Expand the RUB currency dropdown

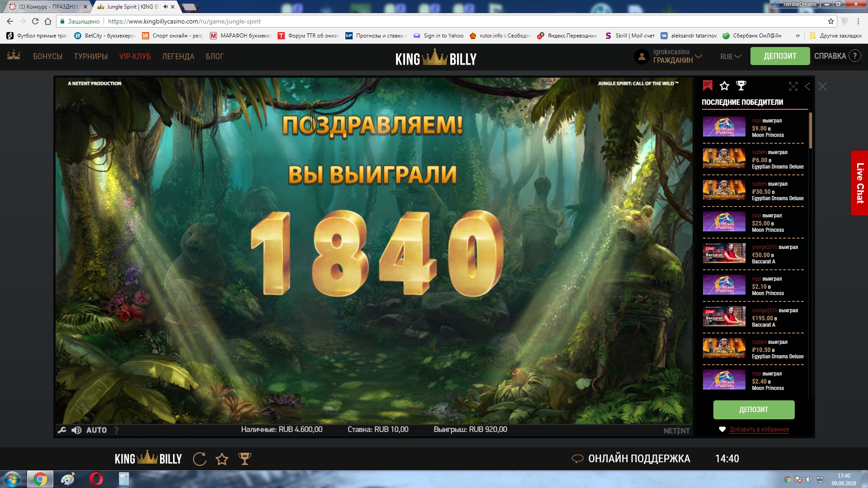click(x=731, y=56)
